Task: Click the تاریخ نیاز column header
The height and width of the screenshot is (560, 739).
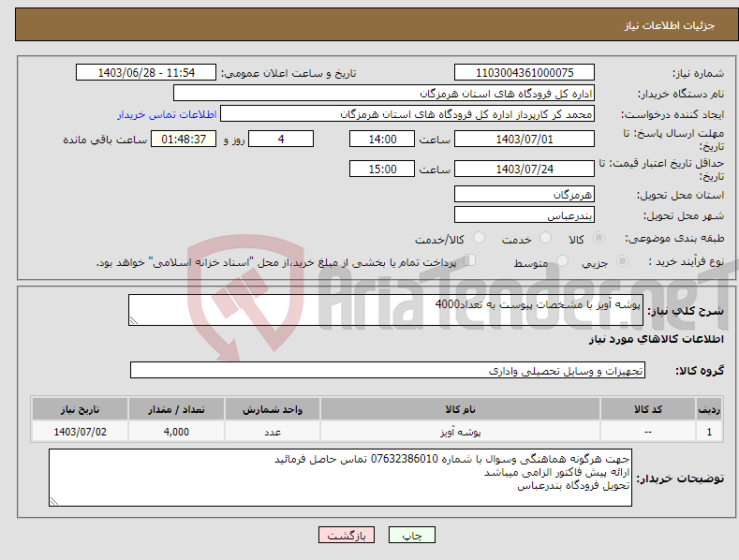Action: (x=81, y=409)
